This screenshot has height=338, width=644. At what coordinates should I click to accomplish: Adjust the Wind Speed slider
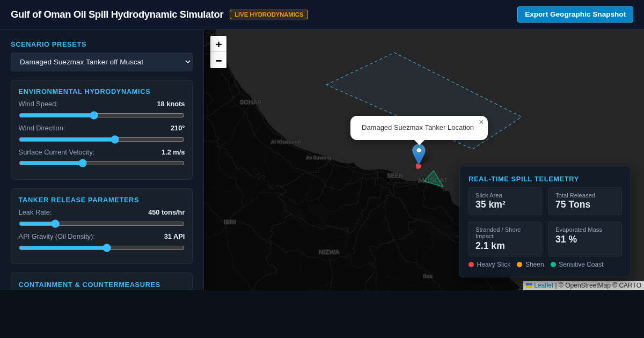click(x=101, y=115)
